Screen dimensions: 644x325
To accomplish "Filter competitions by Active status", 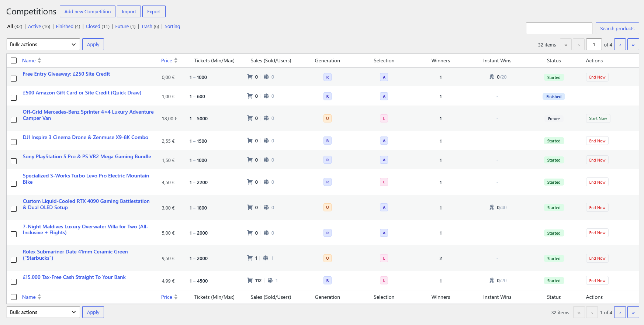I will [34, 27].
